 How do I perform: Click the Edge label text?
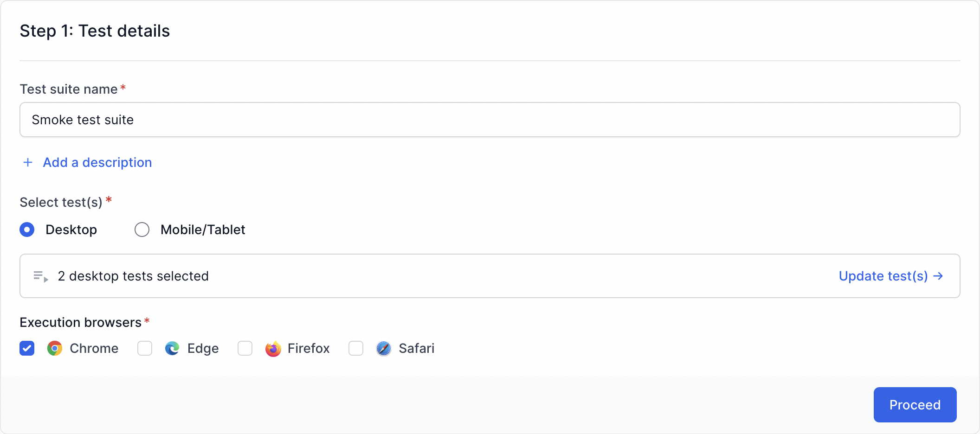[x=203, y=348]
